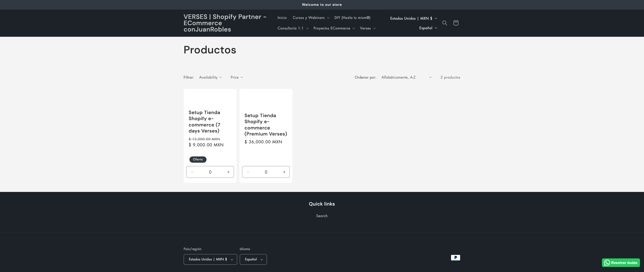Screen dimensions: 644x272
Task: Click the minus icon on 7 days Verses card
Action: [192, 172]
